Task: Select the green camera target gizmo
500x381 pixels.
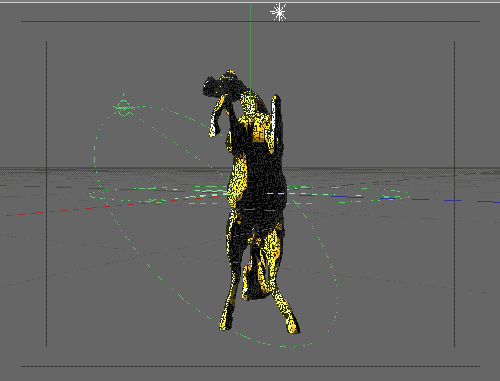Action: [x=124, y=107]
